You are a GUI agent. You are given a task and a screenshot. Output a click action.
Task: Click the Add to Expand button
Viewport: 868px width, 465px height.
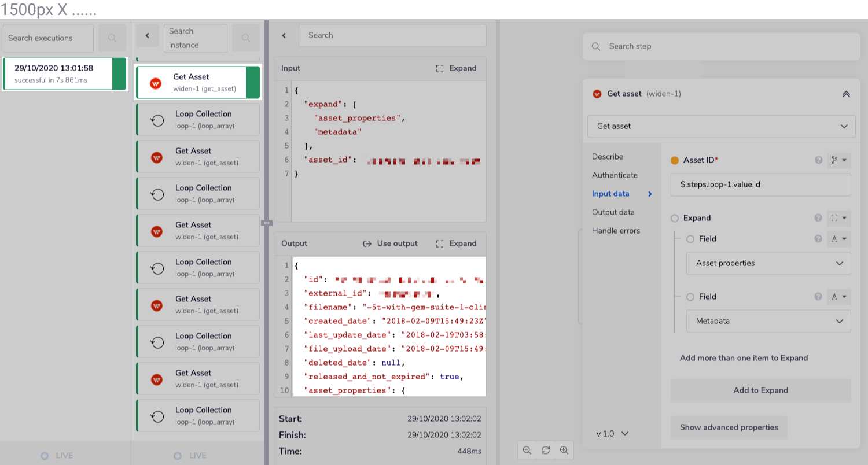[760, 390]
